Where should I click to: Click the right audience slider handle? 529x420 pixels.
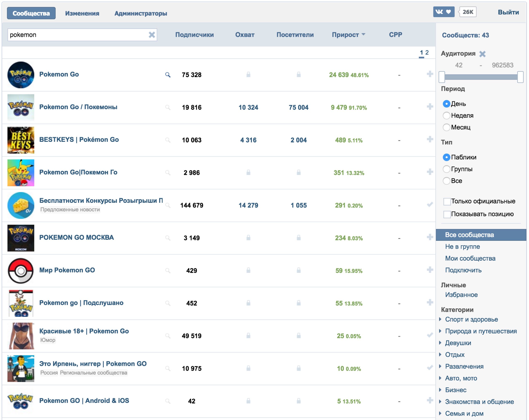[520, 77]
